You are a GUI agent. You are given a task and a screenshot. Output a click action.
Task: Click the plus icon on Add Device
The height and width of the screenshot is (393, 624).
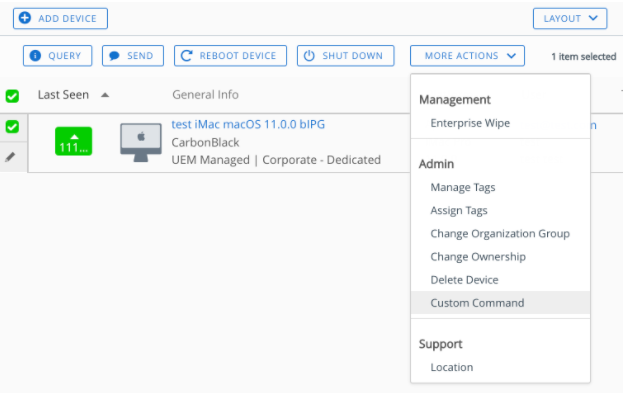point(25,18)
